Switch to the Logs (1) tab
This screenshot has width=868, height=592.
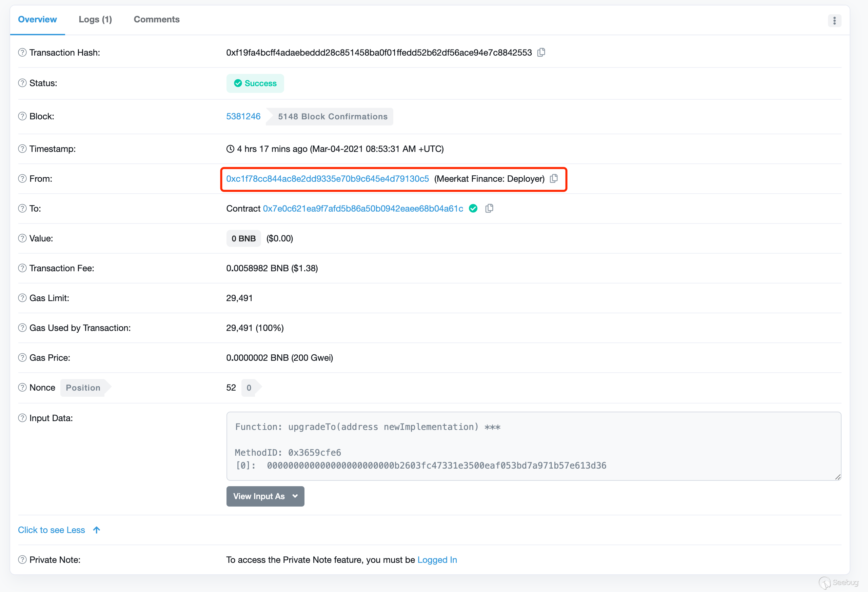(x=95, y=19)
